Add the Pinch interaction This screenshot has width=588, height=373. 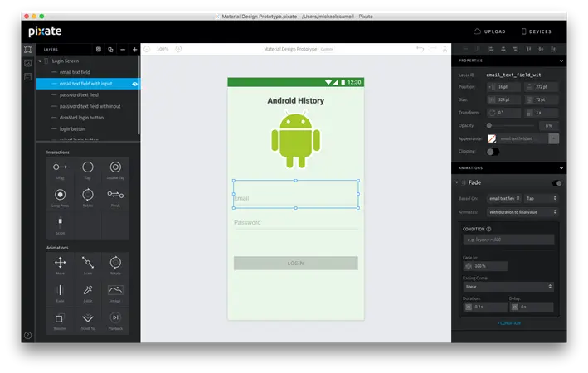115,198
